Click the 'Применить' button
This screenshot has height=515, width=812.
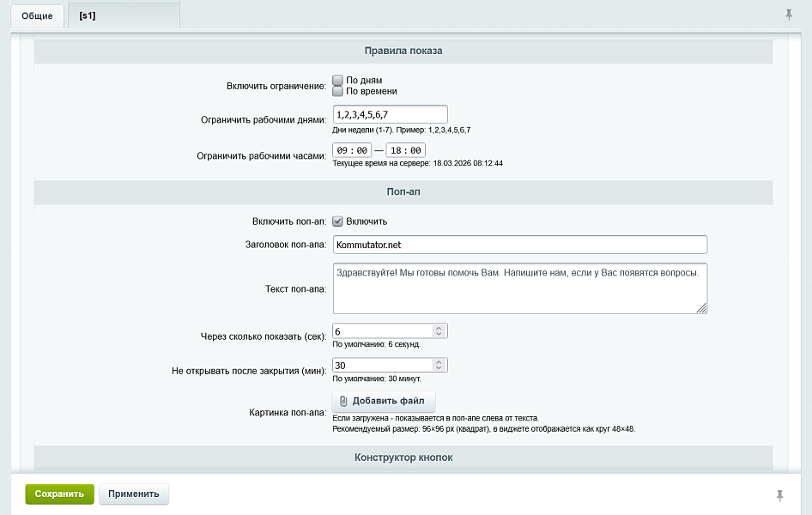click(134, 494)
